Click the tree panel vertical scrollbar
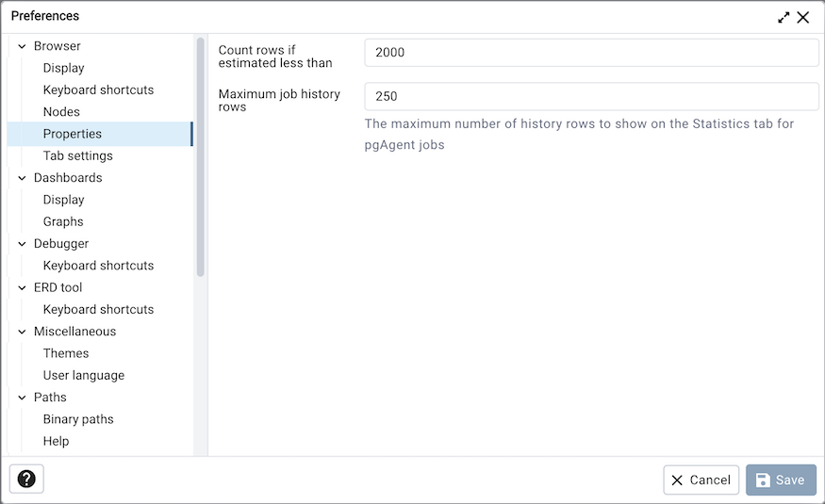This screenshot has height=504, width=825. pos(200,155)
